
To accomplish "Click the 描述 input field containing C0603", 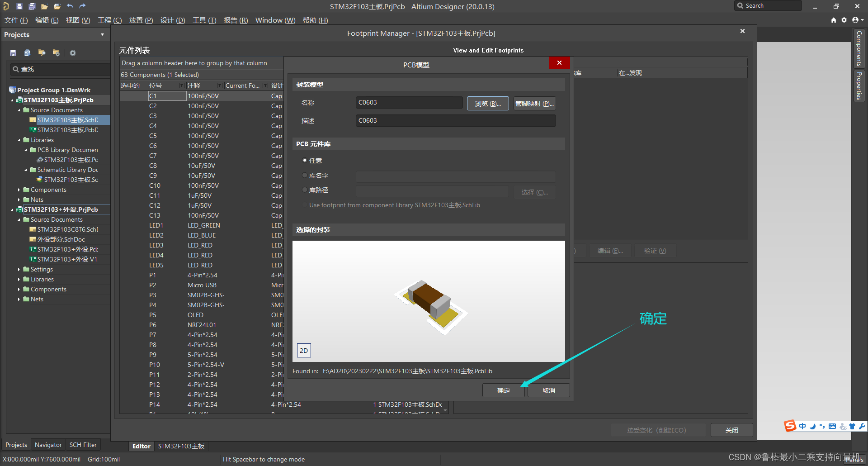I will pos(456,121).
